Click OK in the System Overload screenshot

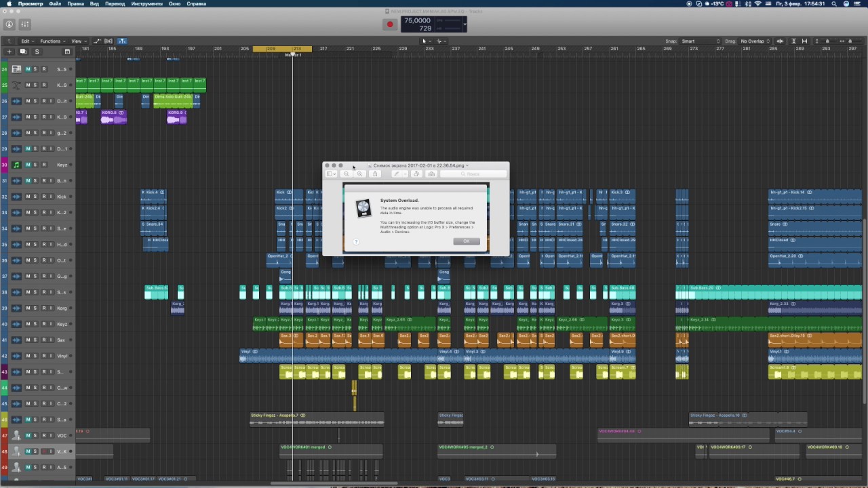tap(466, 241)
